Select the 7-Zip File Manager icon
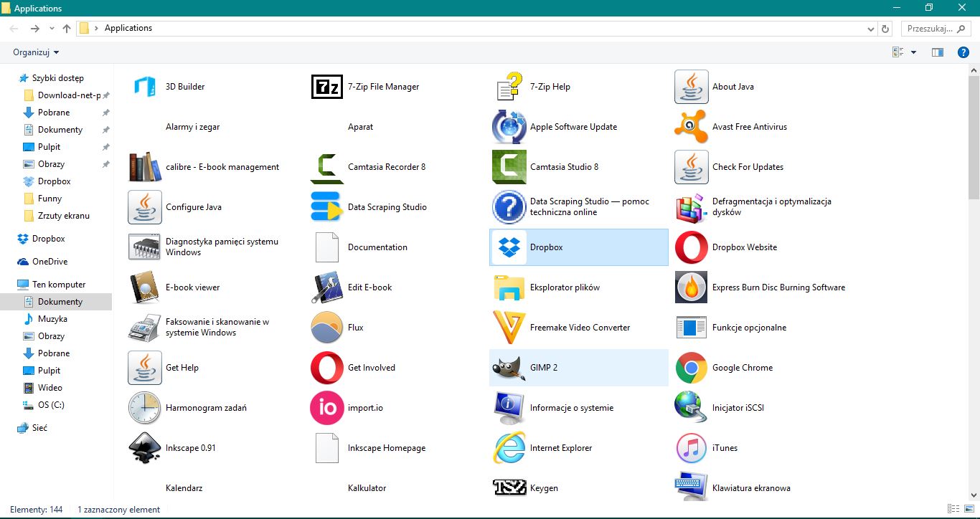The width and height of the screenshot is (980, 519). (327, 87)
